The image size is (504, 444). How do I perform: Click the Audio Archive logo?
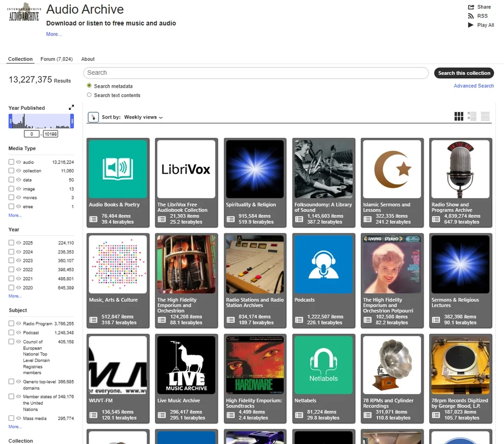[x=24, y=12]
